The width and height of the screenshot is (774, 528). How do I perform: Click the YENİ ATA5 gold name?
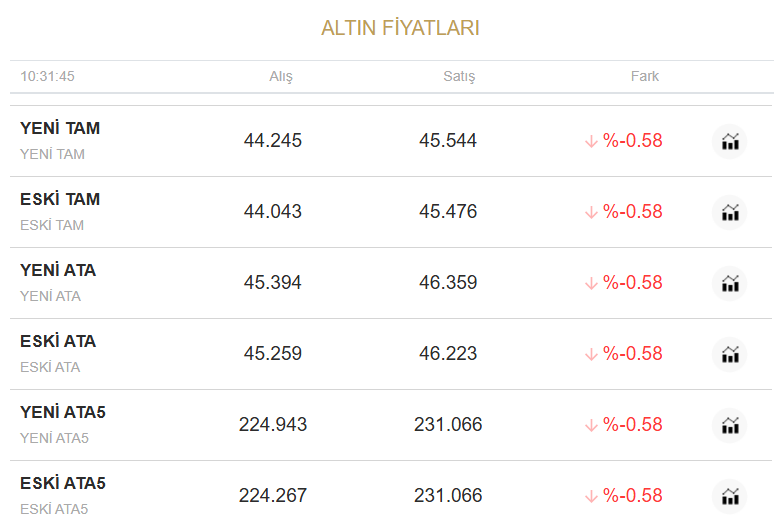63,413
